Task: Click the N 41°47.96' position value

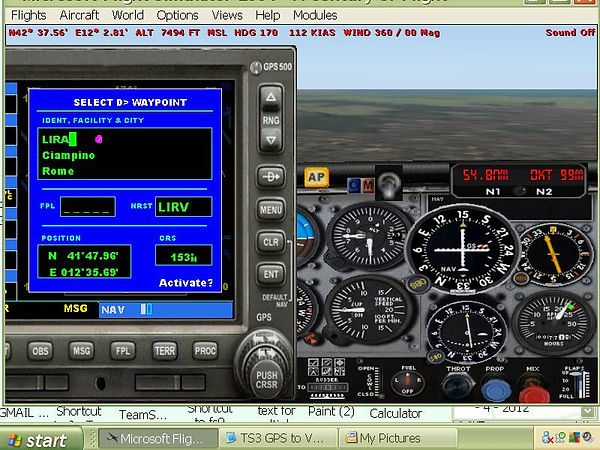Action: click(84, 256)
